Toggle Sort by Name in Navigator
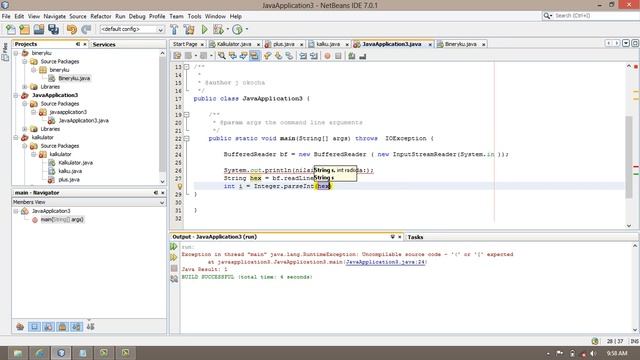This screenshot has width=640, height=360. pos(91,327)
